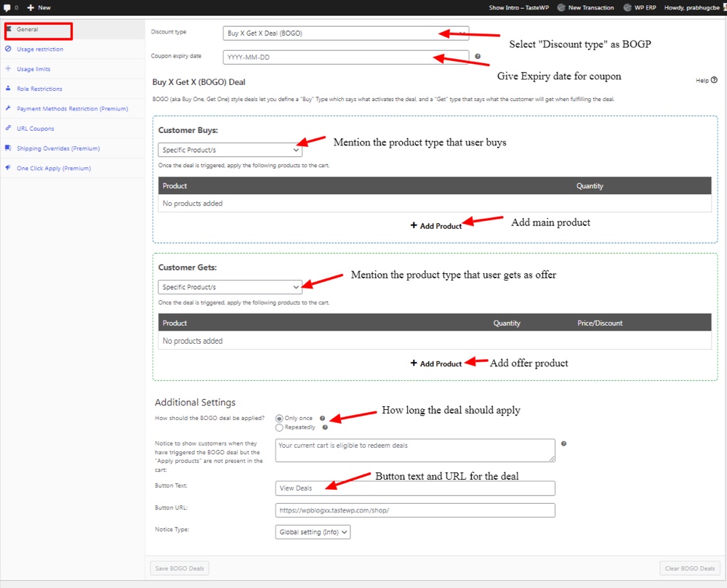Expand the Customer Gets product type dropdown

point(230,287)
